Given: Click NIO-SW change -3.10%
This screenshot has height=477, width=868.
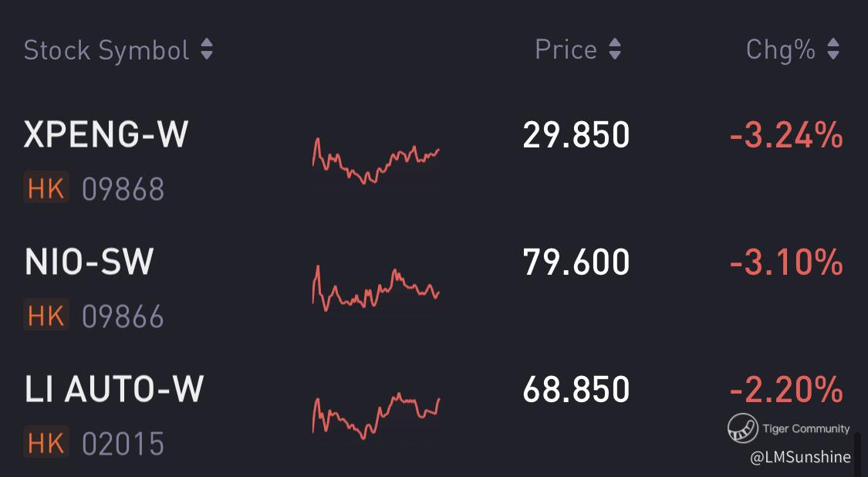Looking at the screenshot, I should click(785, 262).
